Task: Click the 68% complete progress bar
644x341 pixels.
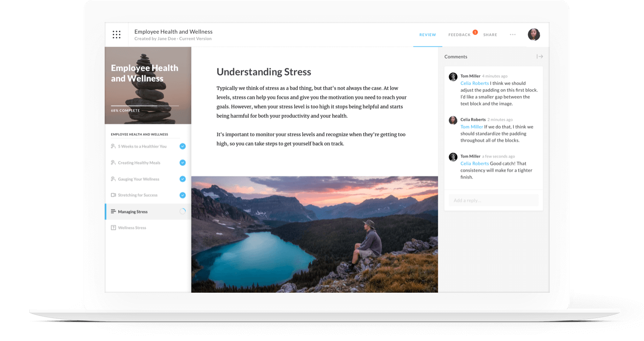Action: [145, 106]
